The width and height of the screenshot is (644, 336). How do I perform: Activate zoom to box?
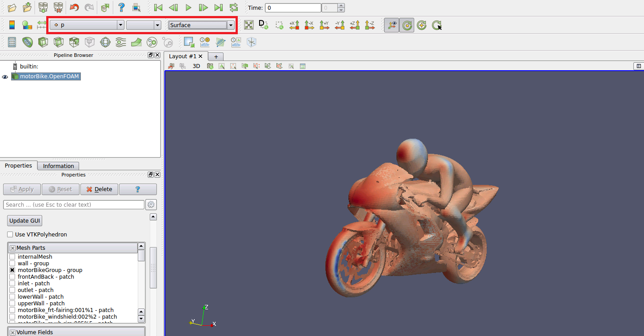pyautogui.click(x=279, y=25)
